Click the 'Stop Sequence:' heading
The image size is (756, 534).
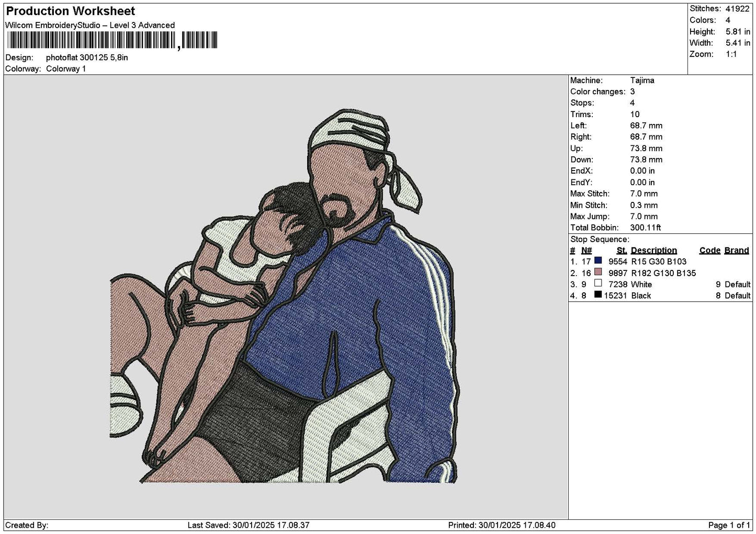(600, 240)
